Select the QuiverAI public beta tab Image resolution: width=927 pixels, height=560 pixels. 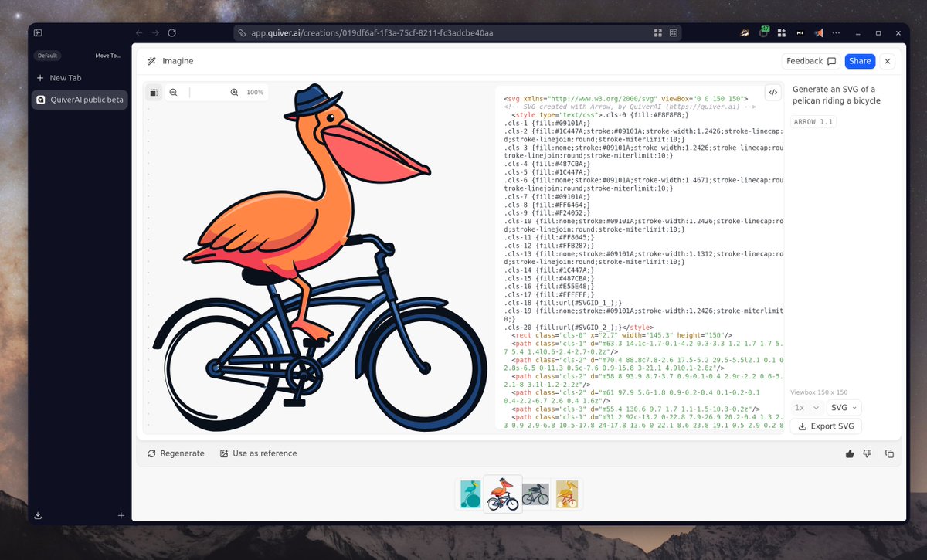tap(80, 100)
